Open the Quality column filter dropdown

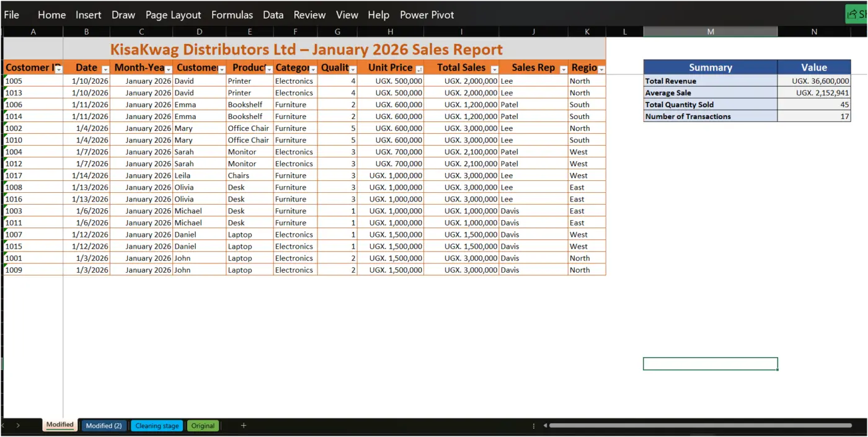[353, 69]
